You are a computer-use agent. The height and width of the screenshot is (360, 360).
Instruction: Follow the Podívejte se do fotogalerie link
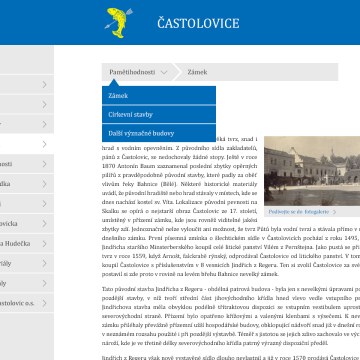[299, 212]
